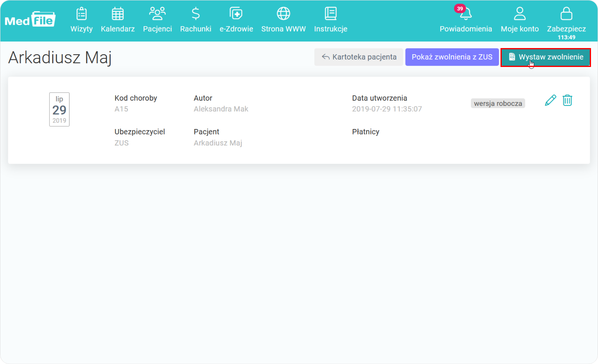Screen dimensions: 598x364
Task: Open Strona WWW globe icon
Action: 283,14
